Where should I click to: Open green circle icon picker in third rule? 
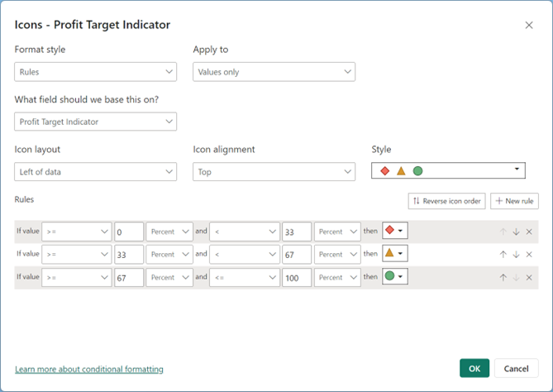coord(395,276)
